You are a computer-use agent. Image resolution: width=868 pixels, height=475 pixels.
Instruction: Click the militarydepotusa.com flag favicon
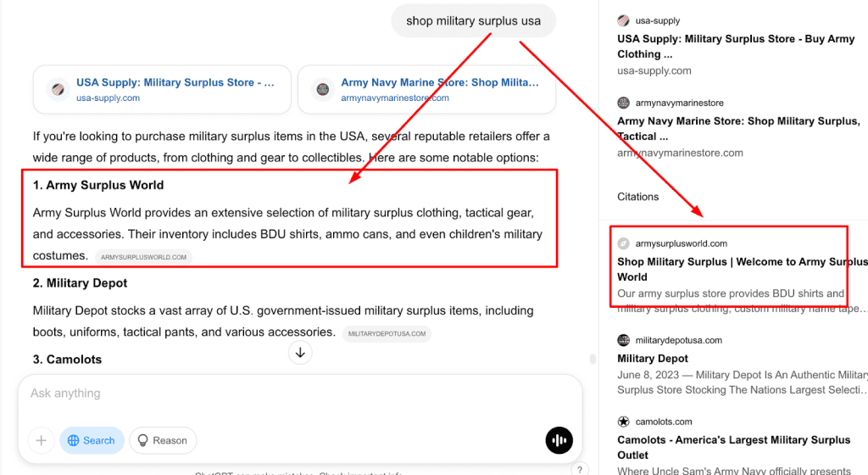[x=623, y=340]
